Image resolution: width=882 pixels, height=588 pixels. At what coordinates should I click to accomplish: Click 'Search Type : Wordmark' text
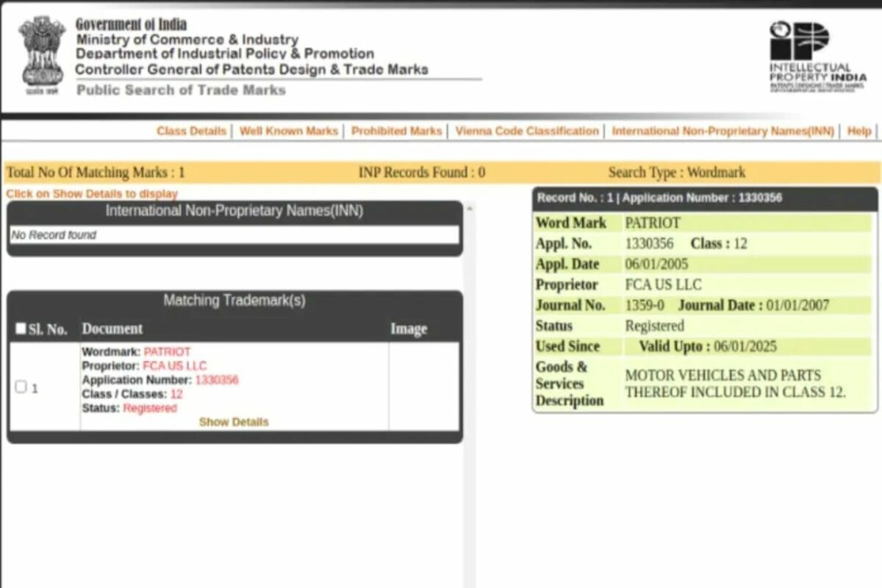click(677, 173)
